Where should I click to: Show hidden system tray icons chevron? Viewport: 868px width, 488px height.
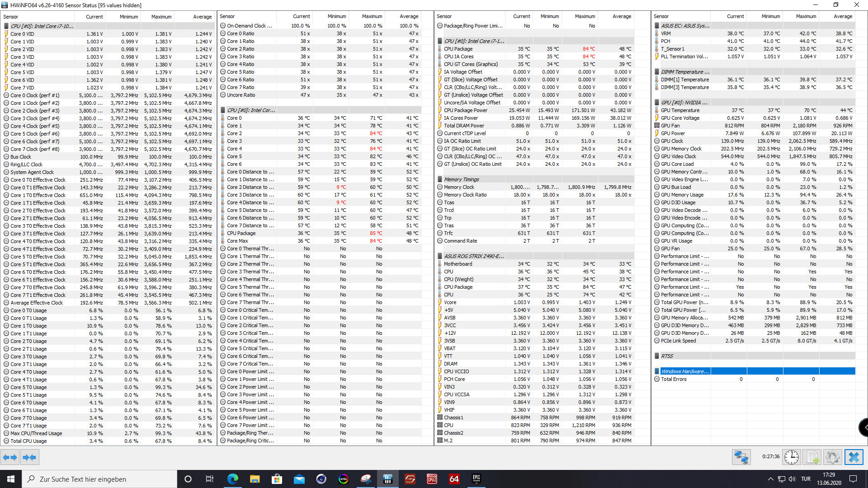(x=770, y=479)
